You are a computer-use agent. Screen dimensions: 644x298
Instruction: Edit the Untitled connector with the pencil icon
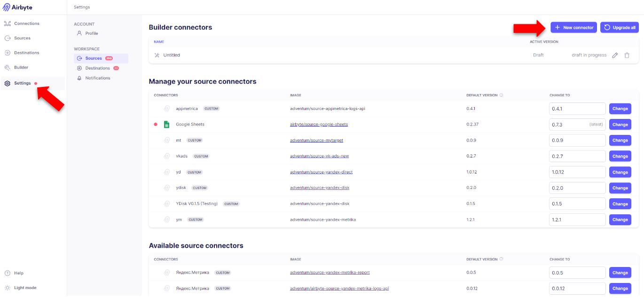[615, 55]
